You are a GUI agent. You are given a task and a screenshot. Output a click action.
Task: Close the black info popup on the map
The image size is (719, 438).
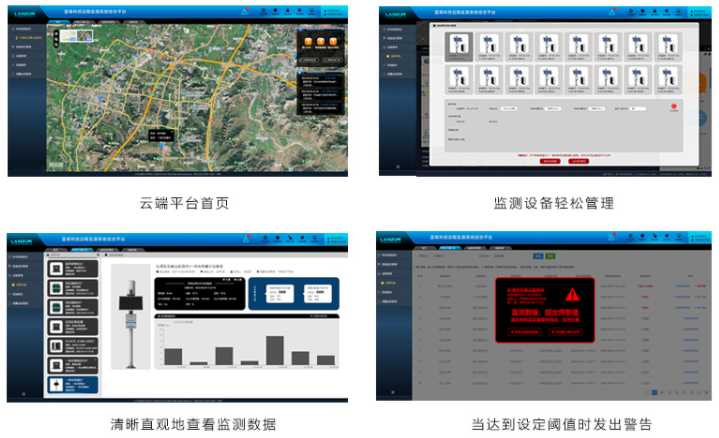(x=172, y=132)
